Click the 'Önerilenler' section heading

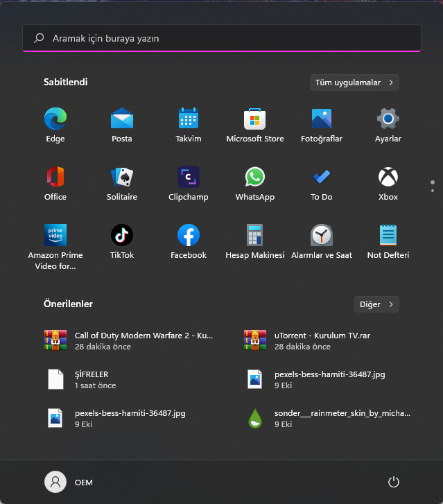68,304
